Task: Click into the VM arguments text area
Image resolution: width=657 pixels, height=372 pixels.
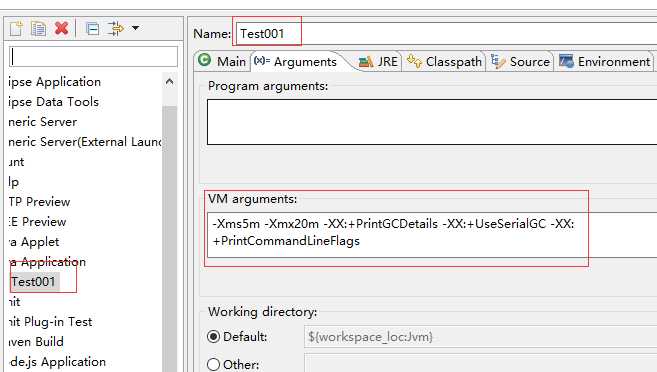Action: [432, 235]
